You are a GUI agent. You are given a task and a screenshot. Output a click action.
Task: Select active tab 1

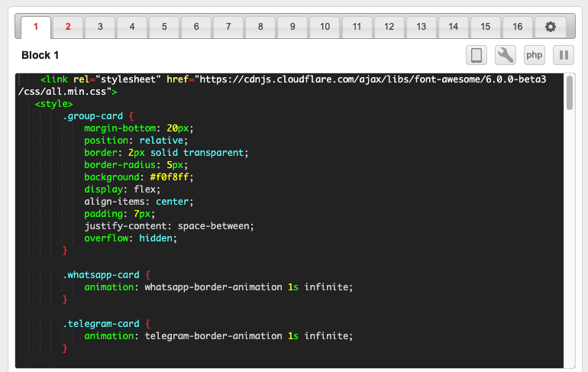(35, 27)
